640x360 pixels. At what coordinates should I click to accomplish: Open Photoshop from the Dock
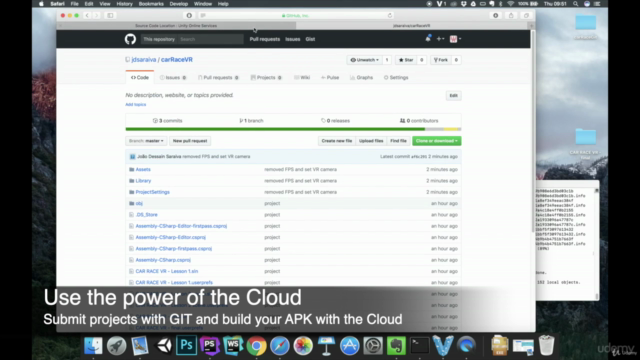click(187, 345)
